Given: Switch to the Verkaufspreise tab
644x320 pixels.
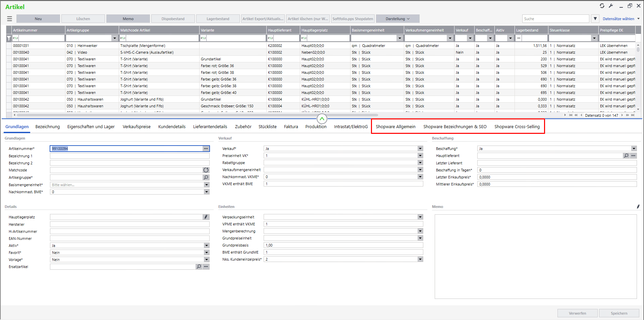Looking at the screenshot, I should coord(137,126).
